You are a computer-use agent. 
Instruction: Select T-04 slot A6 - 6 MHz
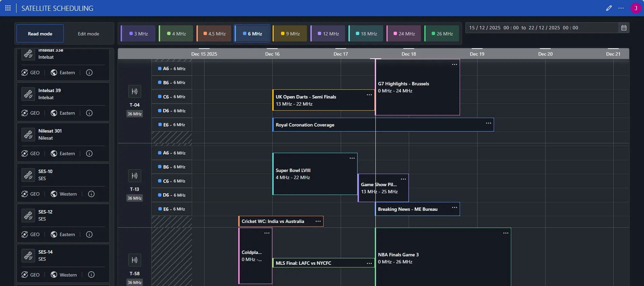(x=172, y=68)
